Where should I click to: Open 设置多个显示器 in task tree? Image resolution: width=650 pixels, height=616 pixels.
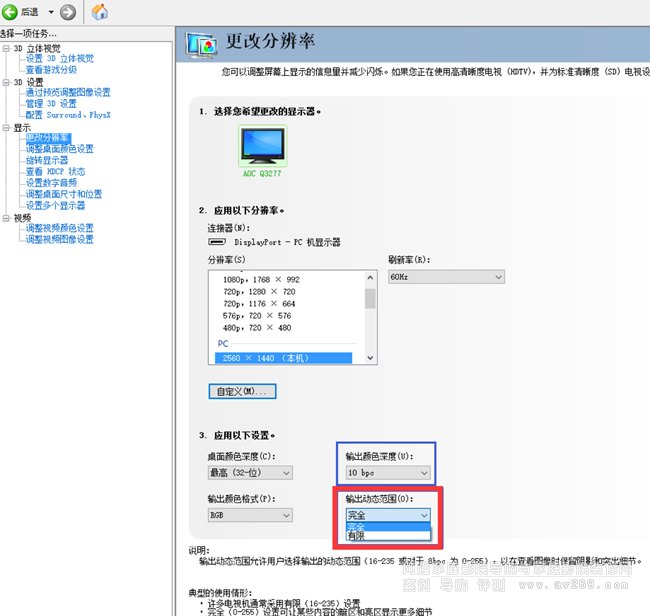(x=55, y=205)
